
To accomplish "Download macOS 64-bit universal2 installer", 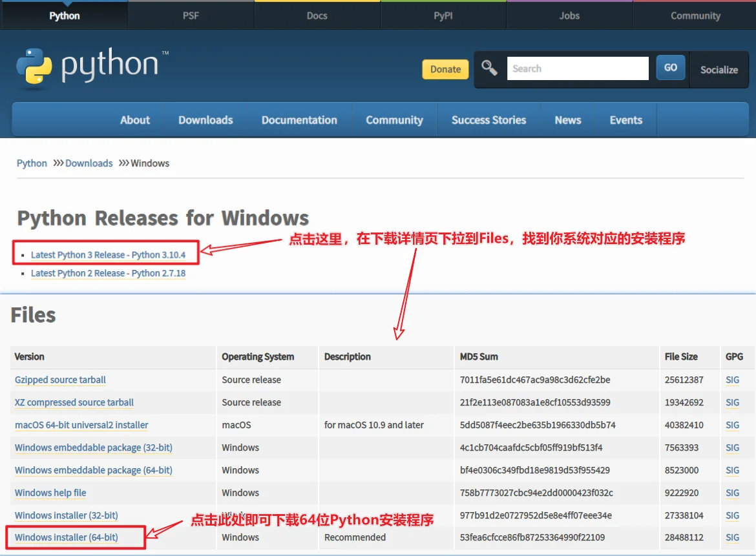I will [81, 425].
